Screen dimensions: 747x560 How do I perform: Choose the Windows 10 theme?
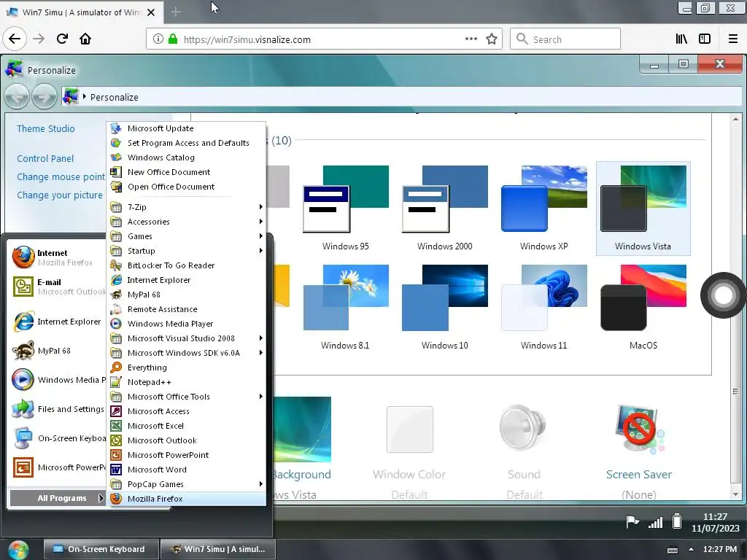(x=445, y=308)
